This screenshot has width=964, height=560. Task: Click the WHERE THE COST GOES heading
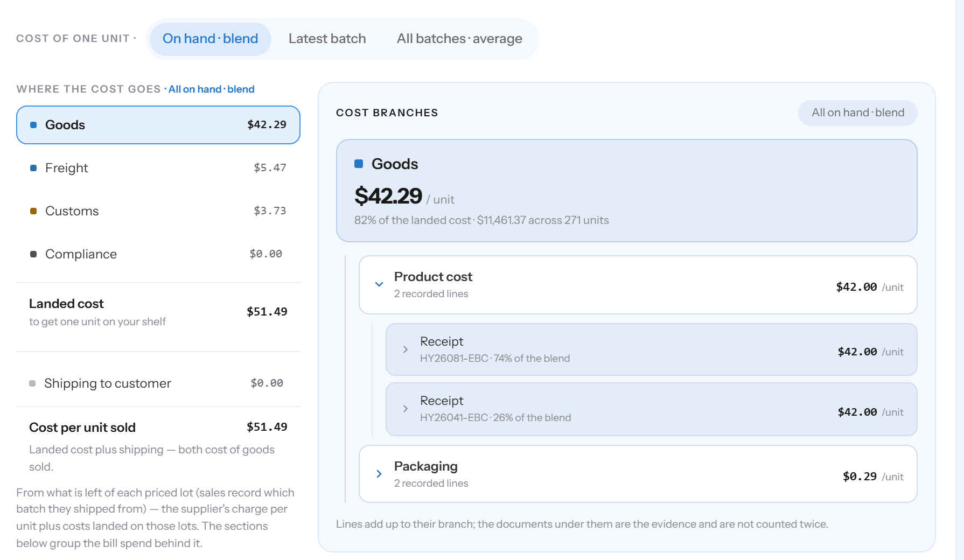click(x=88, y=89)
